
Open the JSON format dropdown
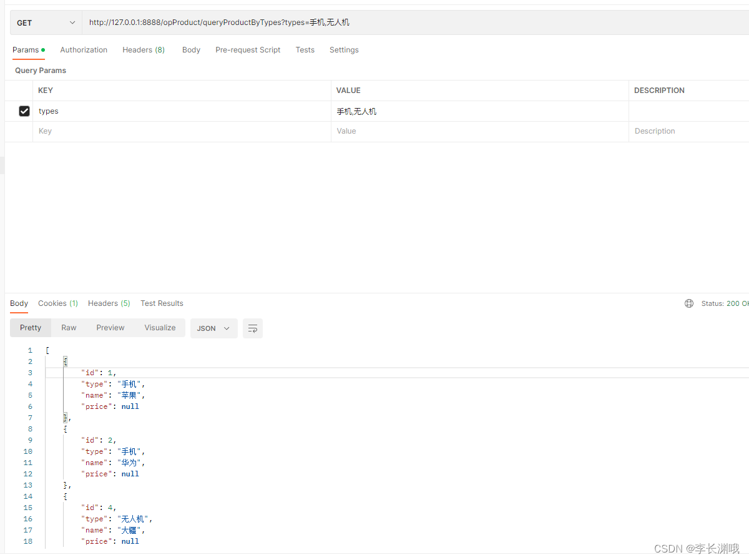[214, 328]
